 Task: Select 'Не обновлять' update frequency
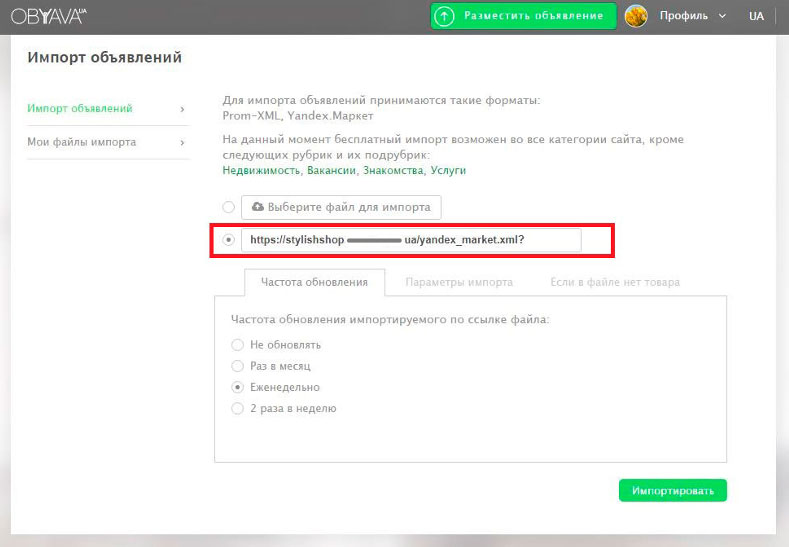pos(237,345)
